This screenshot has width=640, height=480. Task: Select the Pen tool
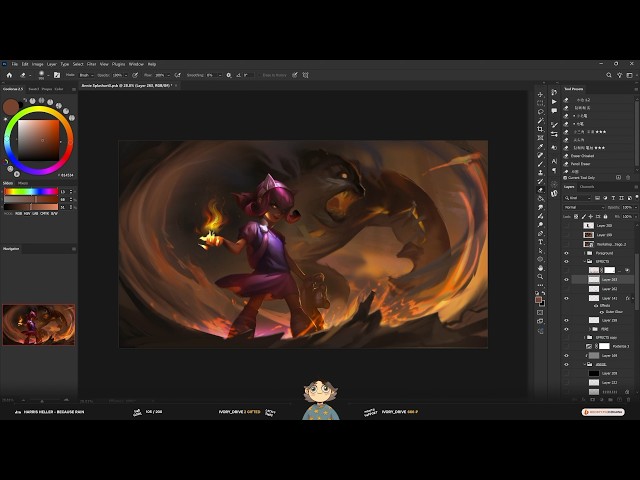pyautogui.click(x=540, y=233)
